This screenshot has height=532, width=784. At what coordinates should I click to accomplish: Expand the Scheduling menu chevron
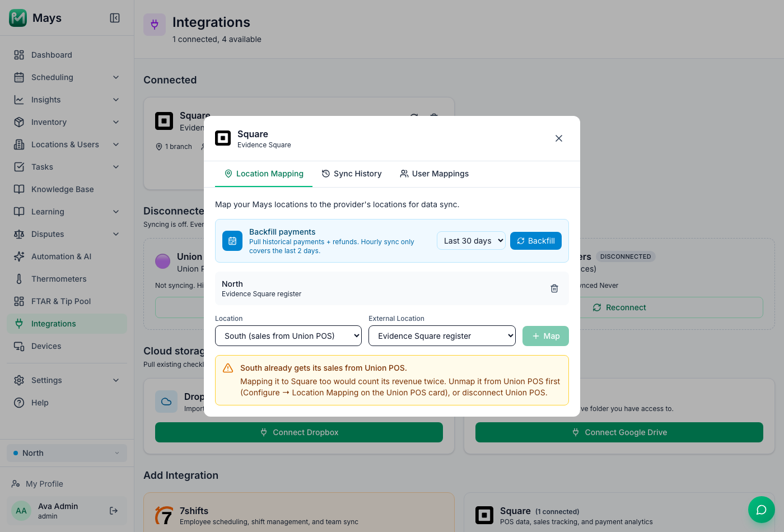pyautogui.click(x=116, y=77)
